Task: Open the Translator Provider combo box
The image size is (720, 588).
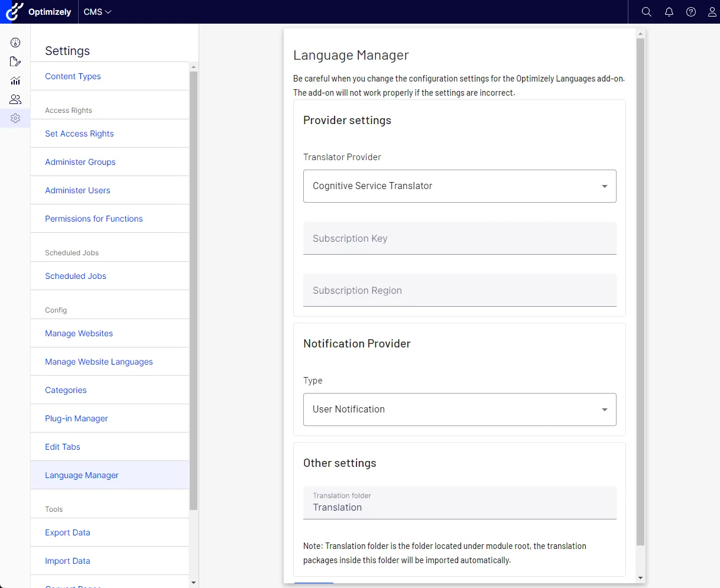Action: pos(460,186)
